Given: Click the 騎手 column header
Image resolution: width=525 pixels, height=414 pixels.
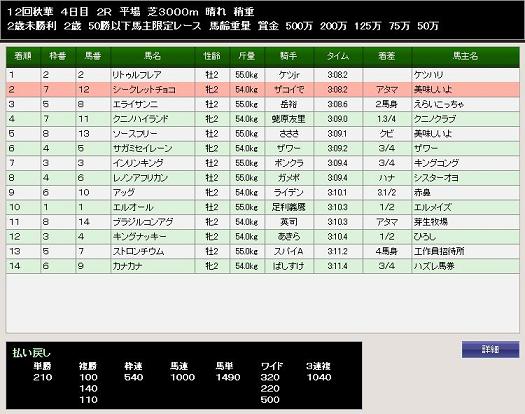Looking at the screenshot, I should click(289, 56).
